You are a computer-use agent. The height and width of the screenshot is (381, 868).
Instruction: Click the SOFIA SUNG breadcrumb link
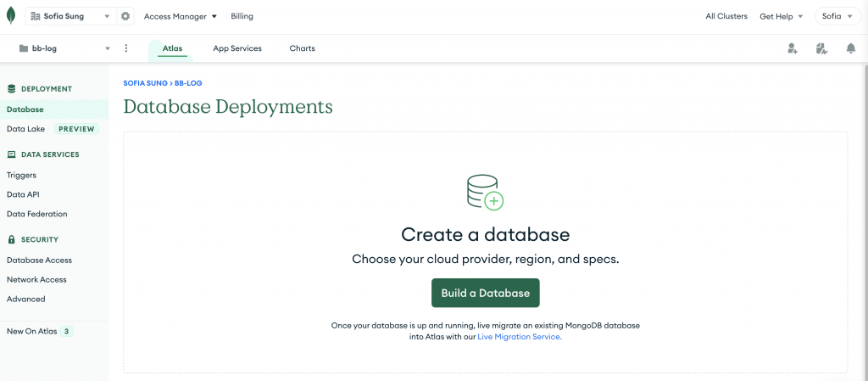tap(145, 83)
